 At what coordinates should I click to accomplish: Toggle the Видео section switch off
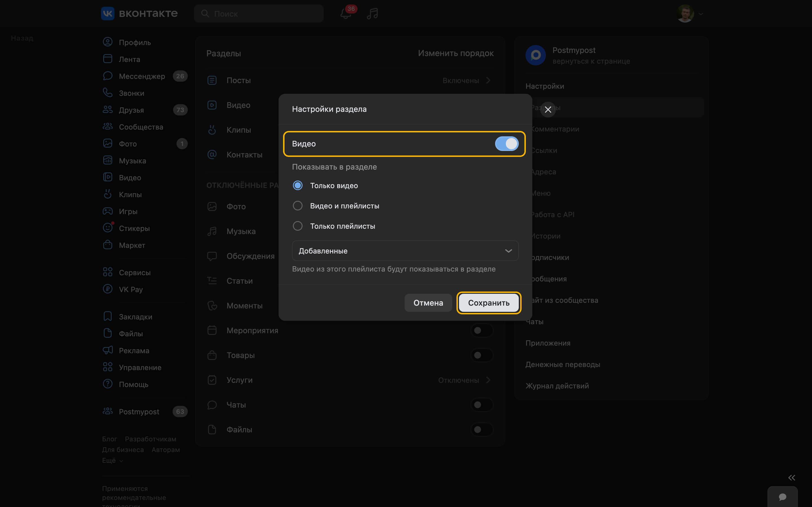[506, 144]
